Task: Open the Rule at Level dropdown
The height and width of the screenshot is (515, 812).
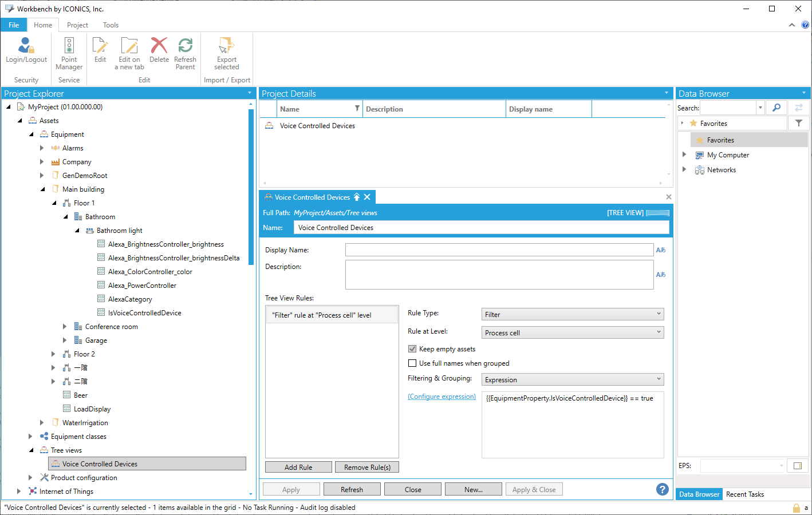Action: tap(573, 332)
